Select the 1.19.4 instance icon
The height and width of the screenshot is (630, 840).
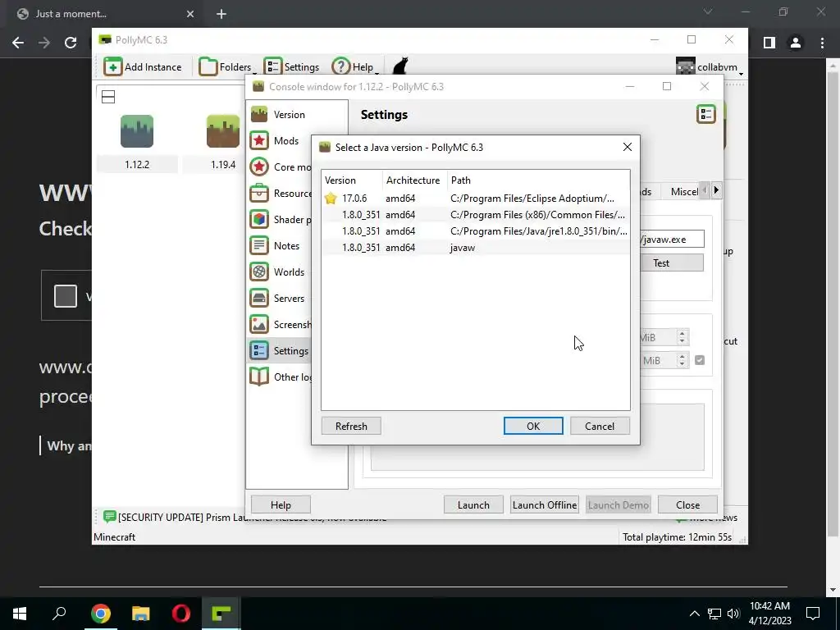click(x=223, y=131)
